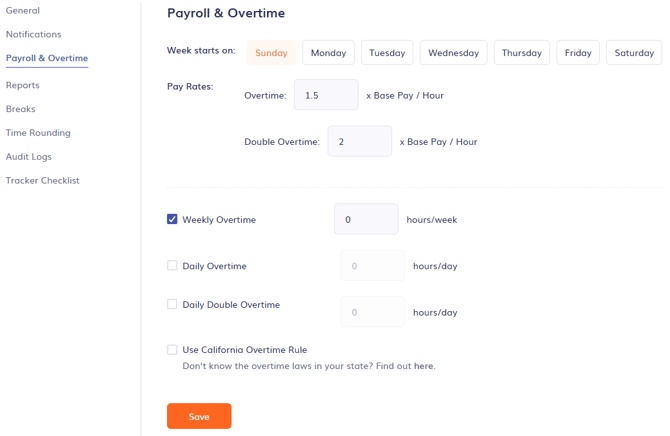670x436 pixels.
Task: Set week start to Monday
Action: [328, 53]
